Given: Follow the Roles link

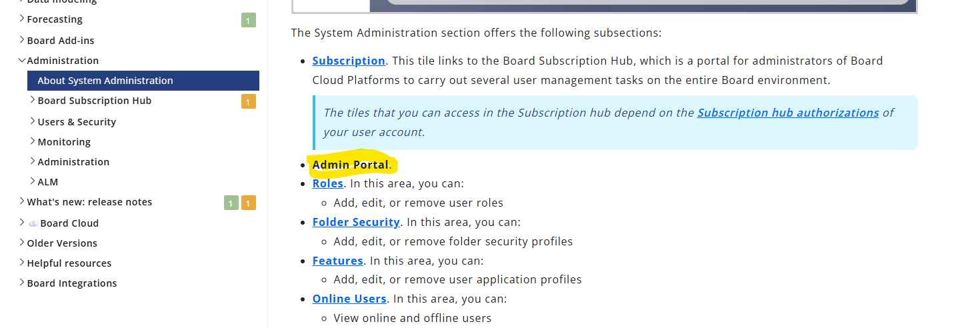Looking at the screenshot, I should point(327,183).
